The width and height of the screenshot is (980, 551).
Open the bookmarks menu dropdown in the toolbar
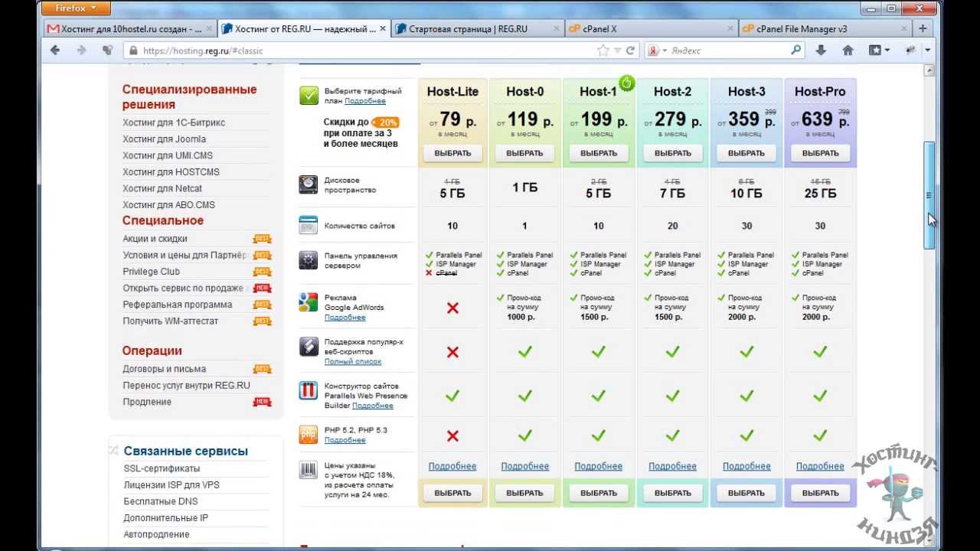click(879, 51)
